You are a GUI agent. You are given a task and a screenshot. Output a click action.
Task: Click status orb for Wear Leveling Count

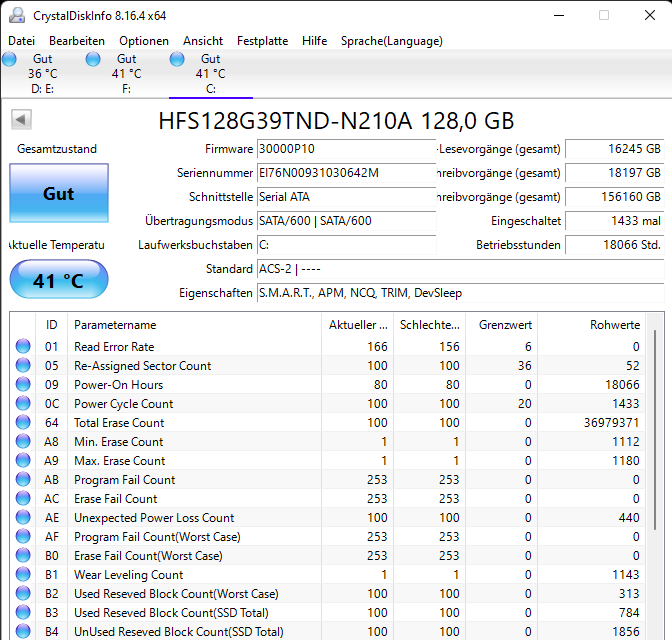[23, 575]
